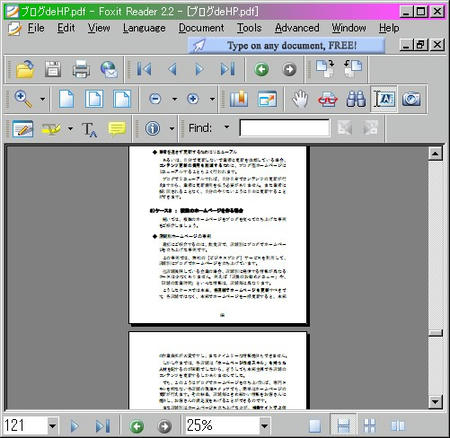450x438 pixels.
Task: Open the Document menu
Action: [x=201, y=28]
